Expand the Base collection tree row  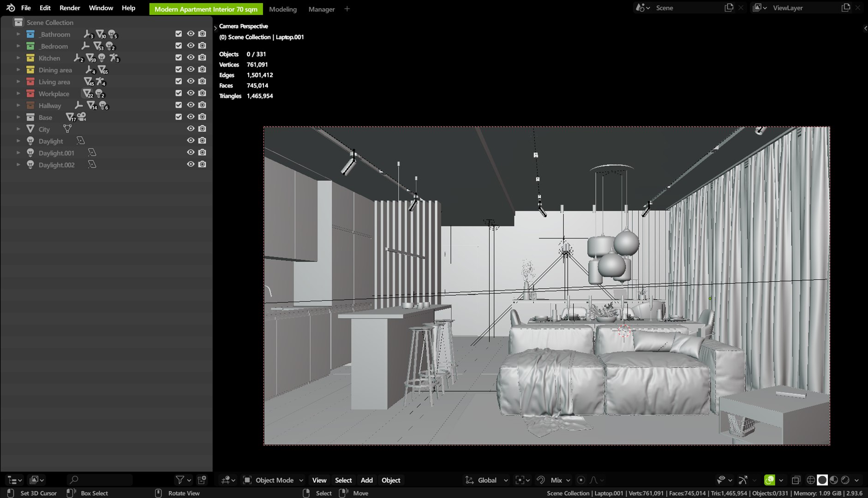18,117
